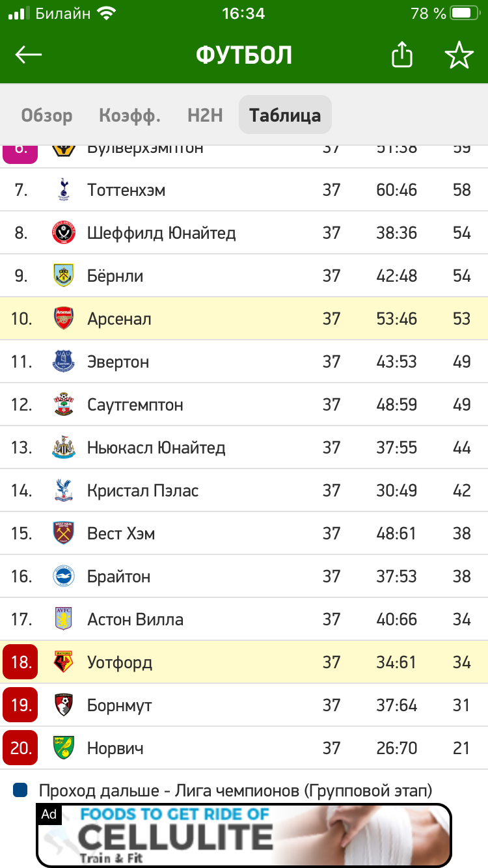Switch to the Обзор tab
The image size is (488, 868).
[x=47, y=116]
